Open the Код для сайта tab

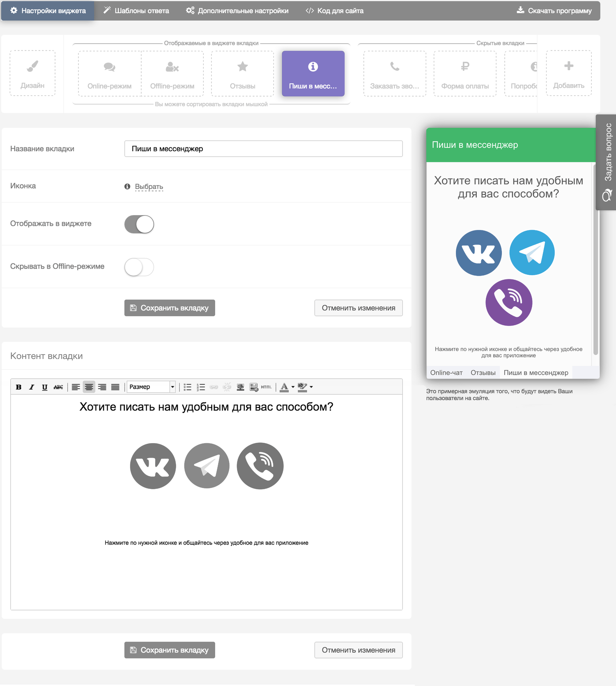334,11
